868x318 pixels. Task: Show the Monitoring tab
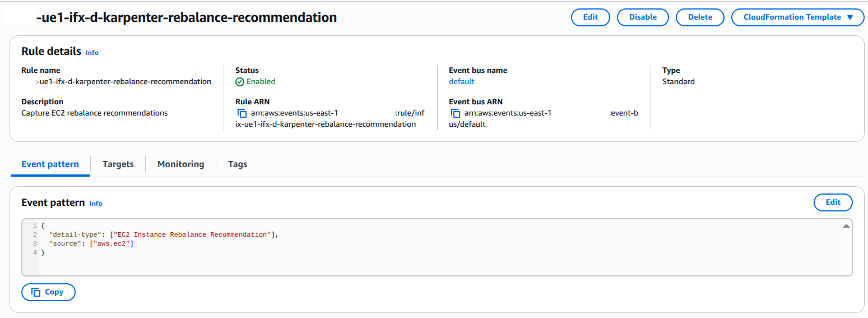point(180,164)
